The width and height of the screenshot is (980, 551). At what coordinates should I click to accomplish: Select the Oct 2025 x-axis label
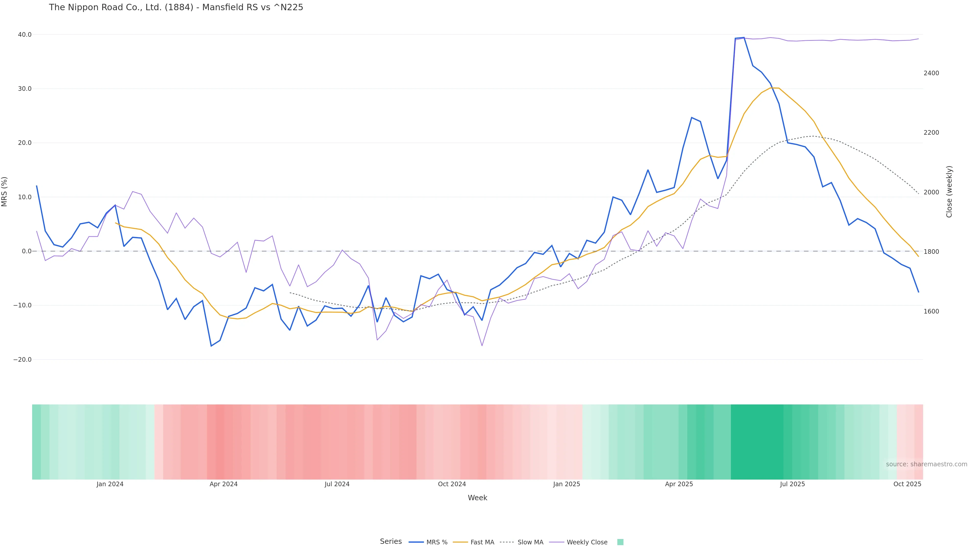[x=907, y=484]
